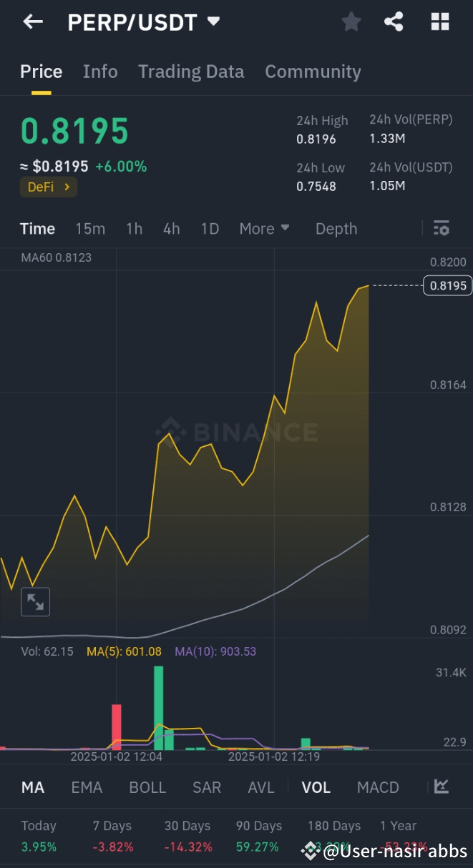The width and height of the screenshot is (473, 868).
Task: Expand the More timeframe dropdown
Action: coord(264,228)
